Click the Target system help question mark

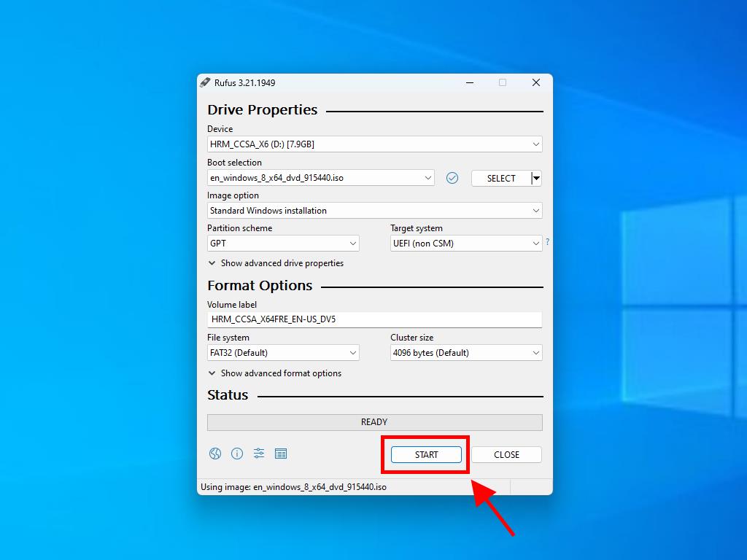pos(548,242)
